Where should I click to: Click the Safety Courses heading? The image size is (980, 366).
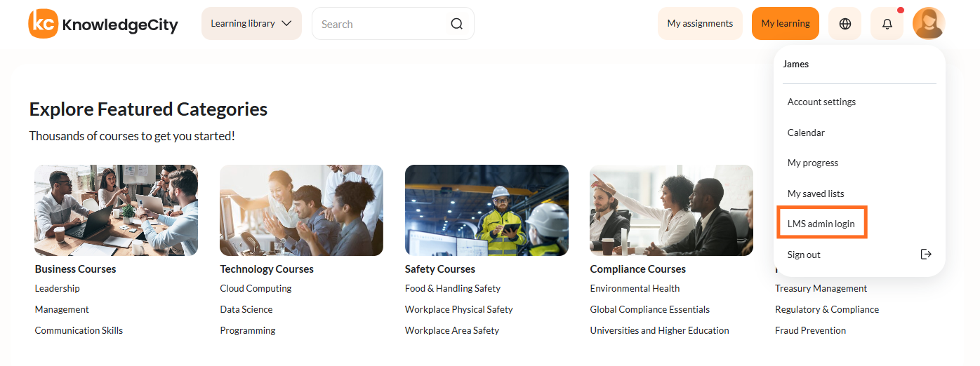point(440,269)
